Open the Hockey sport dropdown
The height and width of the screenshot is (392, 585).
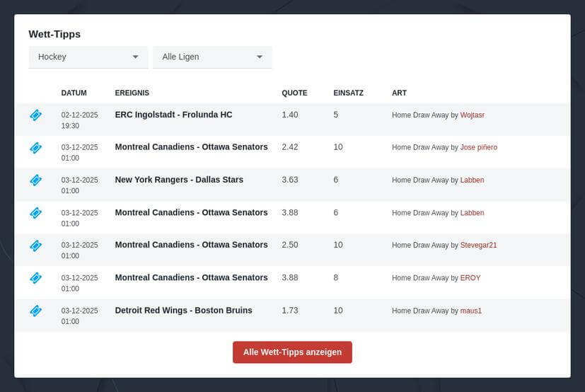coord(88,57)
